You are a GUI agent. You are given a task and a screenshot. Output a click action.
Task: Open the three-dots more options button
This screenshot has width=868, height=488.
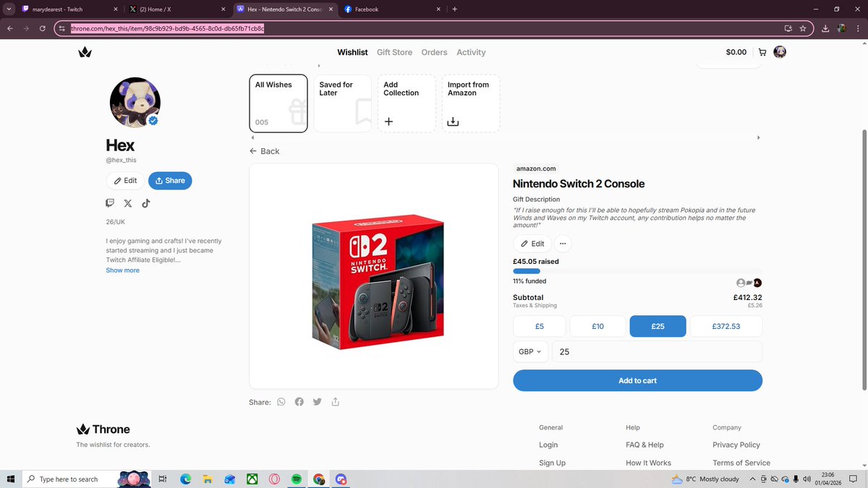click(563, 244)
